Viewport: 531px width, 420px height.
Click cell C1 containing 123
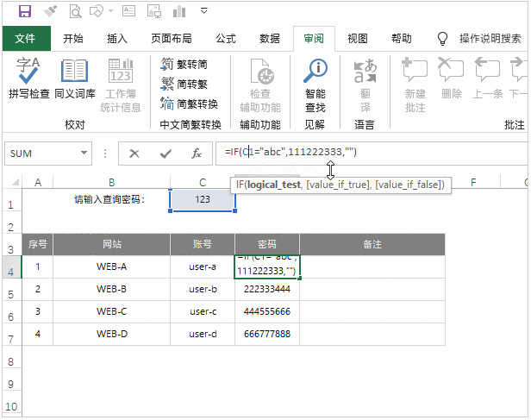point(203,200)
